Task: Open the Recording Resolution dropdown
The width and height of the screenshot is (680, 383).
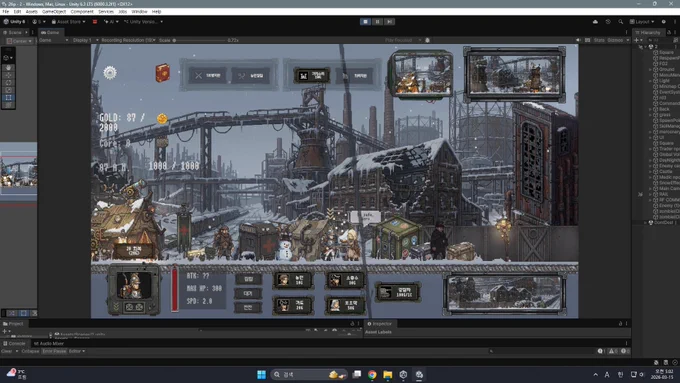Action: pos(128,40)
